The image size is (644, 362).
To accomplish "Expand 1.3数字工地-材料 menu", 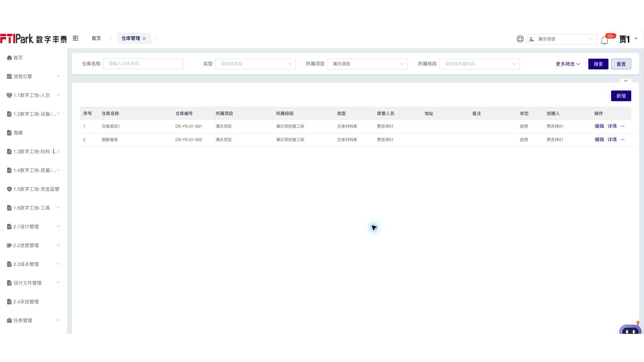I will tap(34, 152).
